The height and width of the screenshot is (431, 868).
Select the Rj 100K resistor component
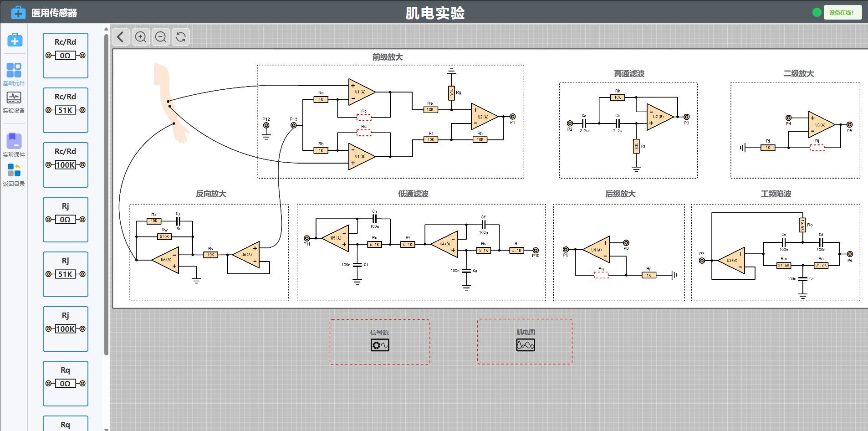(x=66, y=329)
